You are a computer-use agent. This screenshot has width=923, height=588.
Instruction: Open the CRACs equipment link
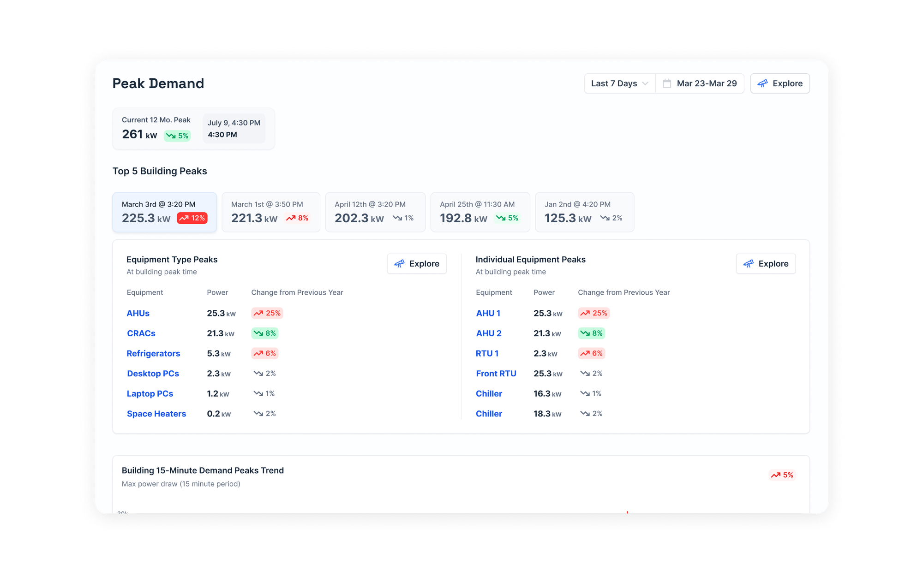[141, 333]
